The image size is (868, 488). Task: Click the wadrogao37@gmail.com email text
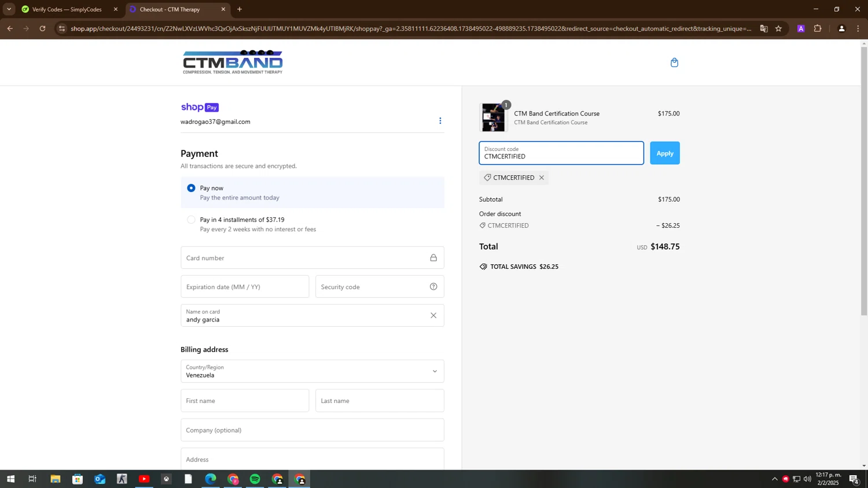(x=215, y=122)
